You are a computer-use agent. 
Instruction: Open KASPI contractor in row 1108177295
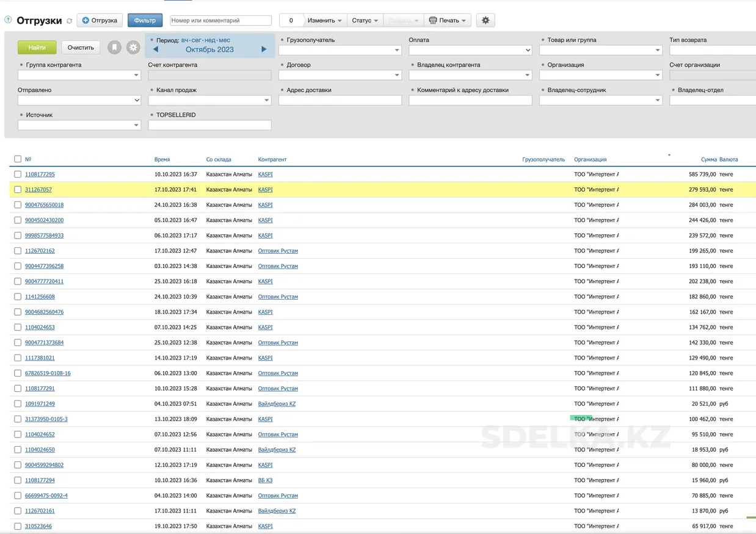pyautogui.click(x=265, y=175)
